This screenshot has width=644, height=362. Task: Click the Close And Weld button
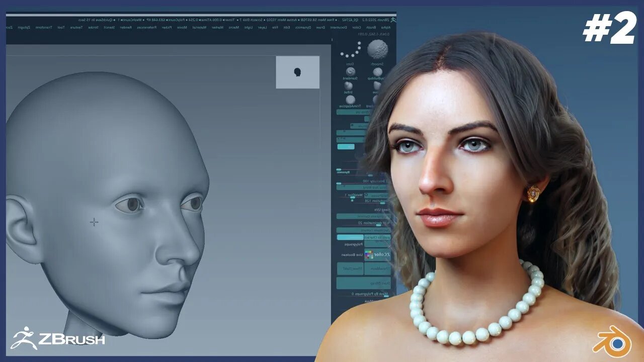pos(363,187)
